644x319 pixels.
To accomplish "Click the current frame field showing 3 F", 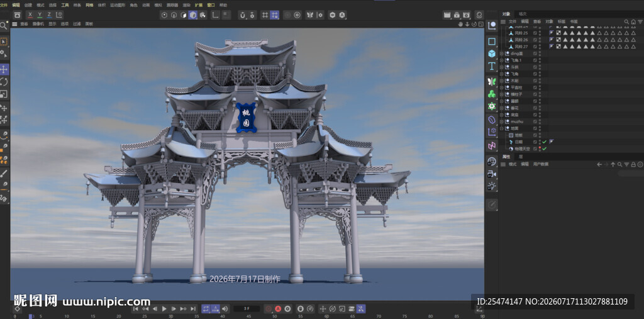I will 247,309.
